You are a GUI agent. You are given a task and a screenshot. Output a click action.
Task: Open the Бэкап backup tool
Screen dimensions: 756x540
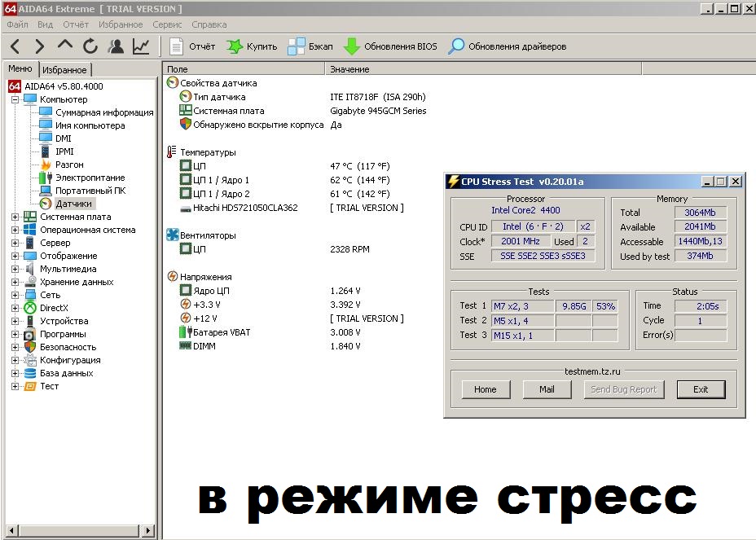click(310, 46)
